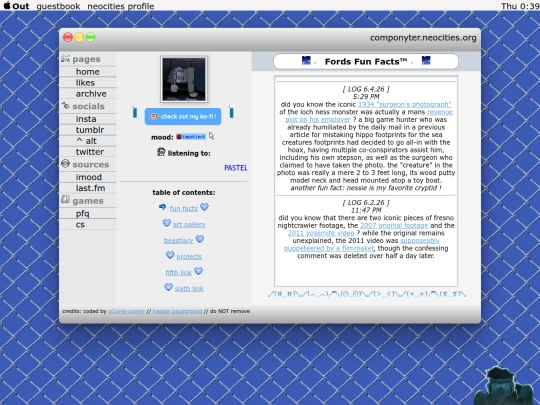Click the heart icon before projects
This screenshot has height=405, width=540.
point(170,255)
